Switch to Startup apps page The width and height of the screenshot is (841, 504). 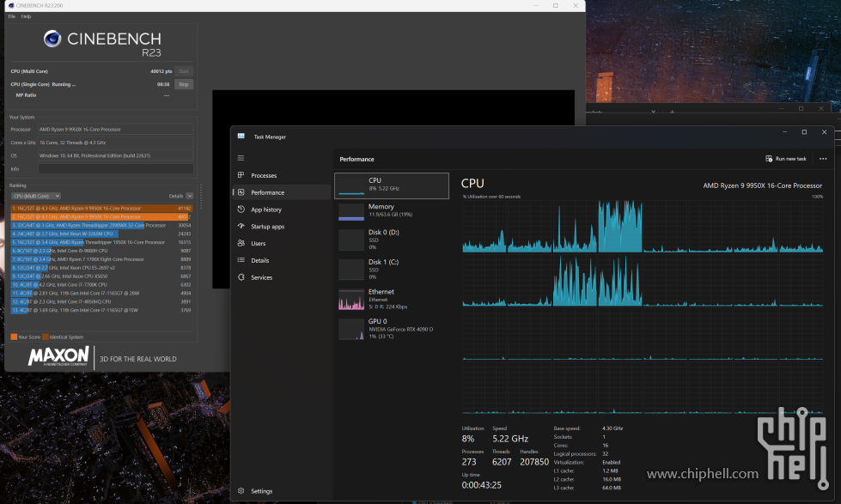point(268,227)
